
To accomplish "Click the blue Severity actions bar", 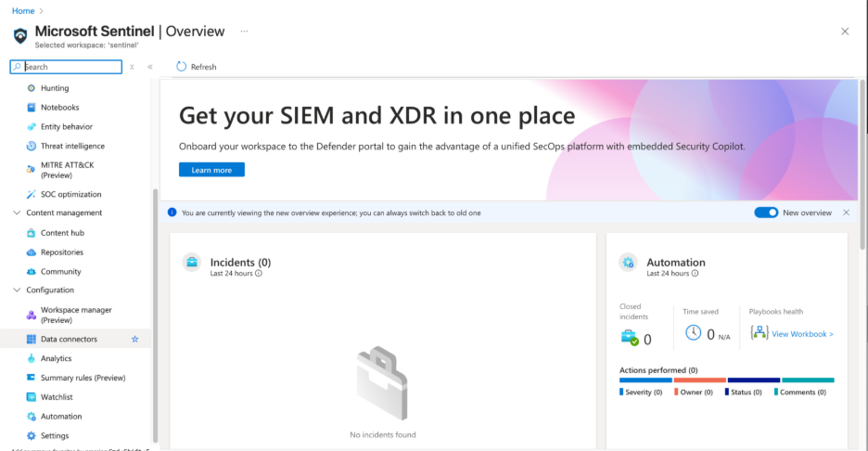I will [645, 380].
